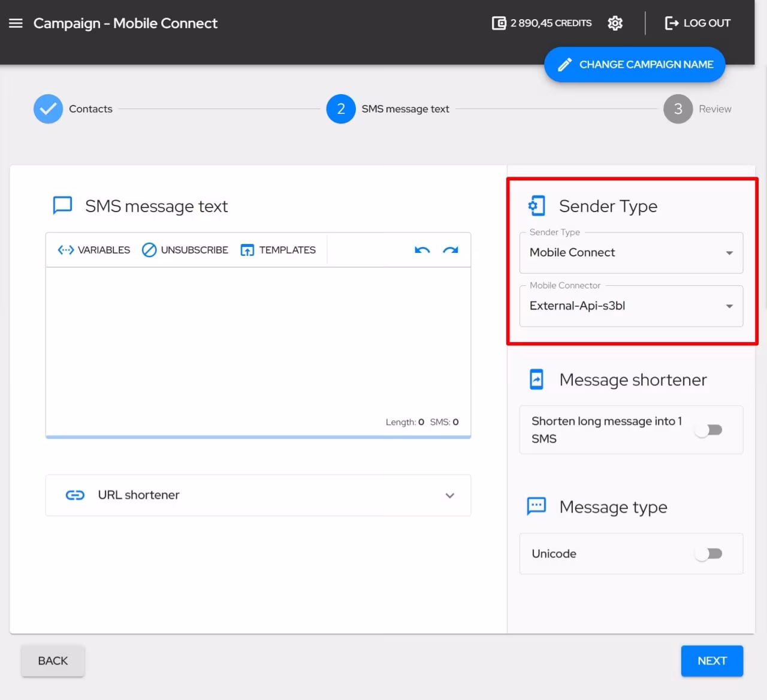Click the SMS: 0 counter

(x=444, y=422)
